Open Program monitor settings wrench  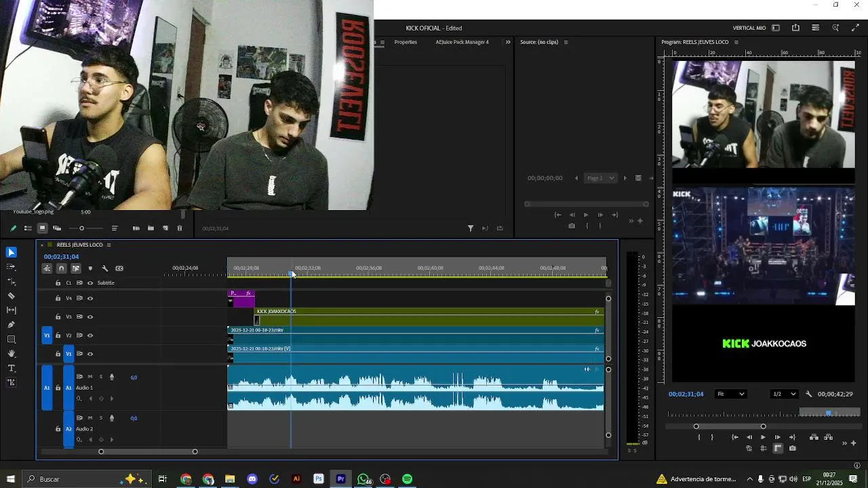(x=808, y=394)
